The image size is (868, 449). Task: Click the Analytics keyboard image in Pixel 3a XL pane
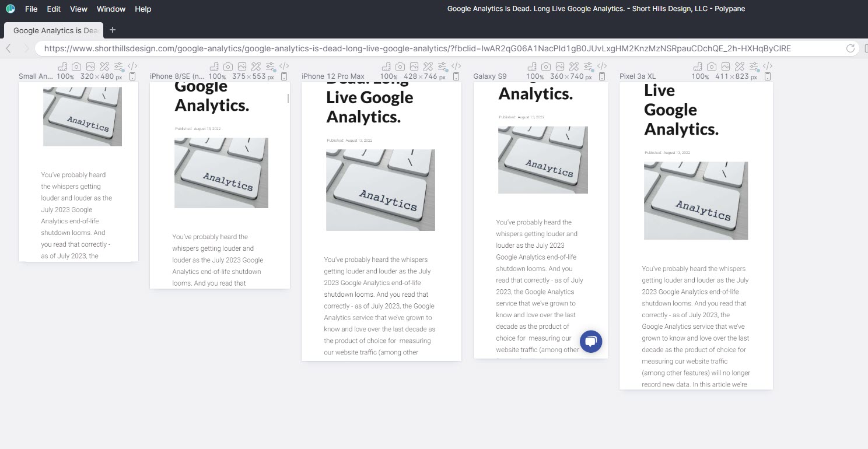click(696, 201)
